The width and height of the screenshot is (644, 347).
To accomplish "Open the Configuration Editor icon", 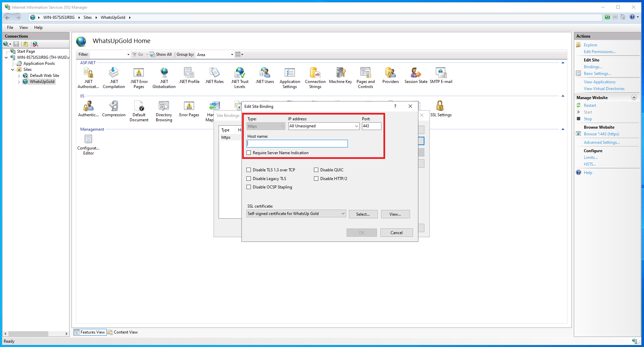I will pyautogui.click(x=88, y=139).
